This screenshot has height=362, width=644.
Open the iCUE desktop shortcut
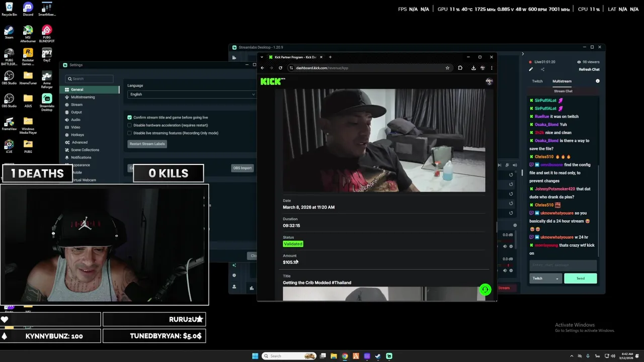point(9,147)
